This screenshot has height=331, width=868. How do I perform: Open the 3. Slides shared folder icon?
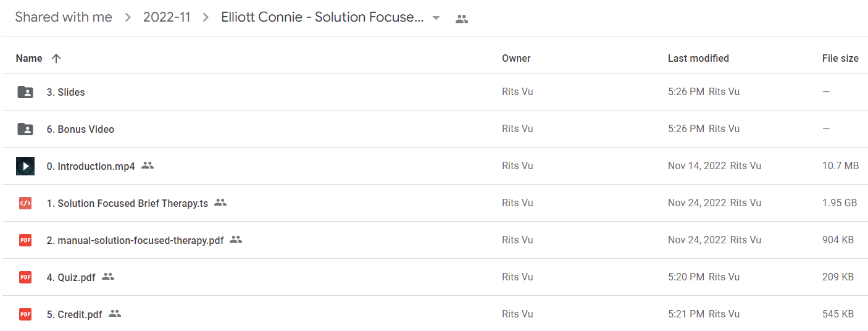(x=25, y=92)
